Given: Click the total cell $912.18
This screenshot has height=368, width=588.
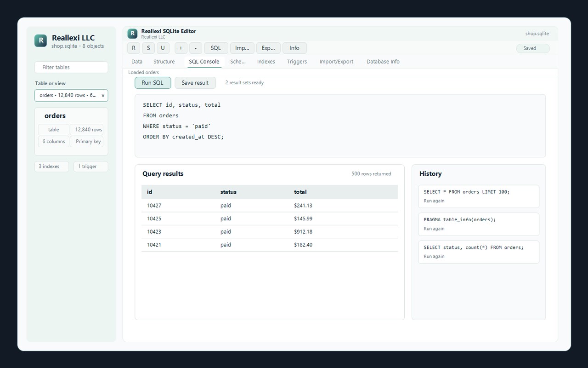Looking at the screenshot, I should click(x=303, y=232).
